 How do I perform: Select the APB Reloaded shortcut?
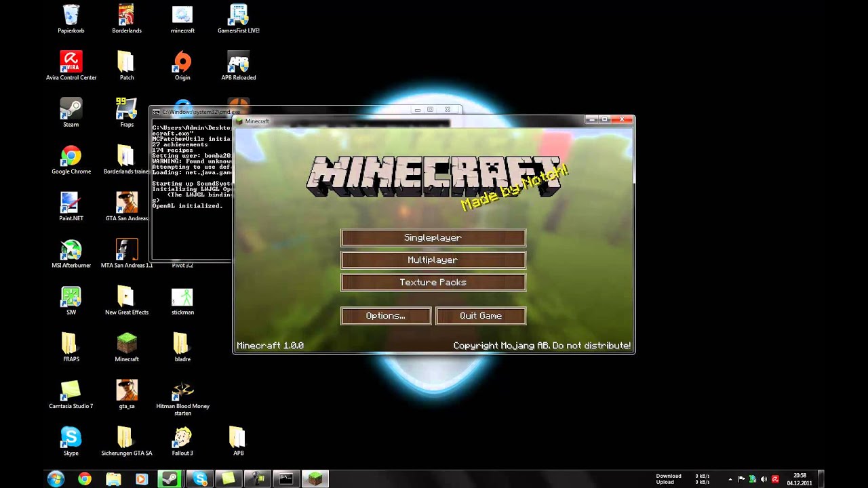tap(239, 66)
